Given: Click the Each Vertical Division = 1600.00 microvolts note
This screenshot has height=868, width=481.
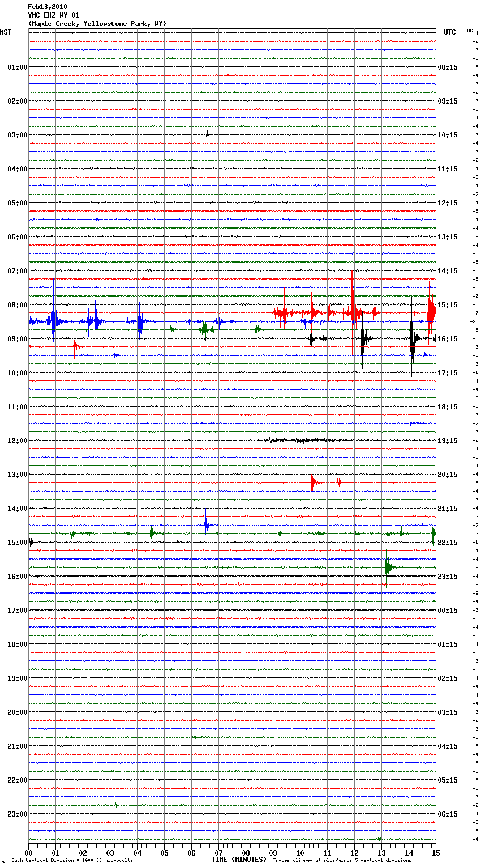Looking at the screenshot, I should pos(72,861).
